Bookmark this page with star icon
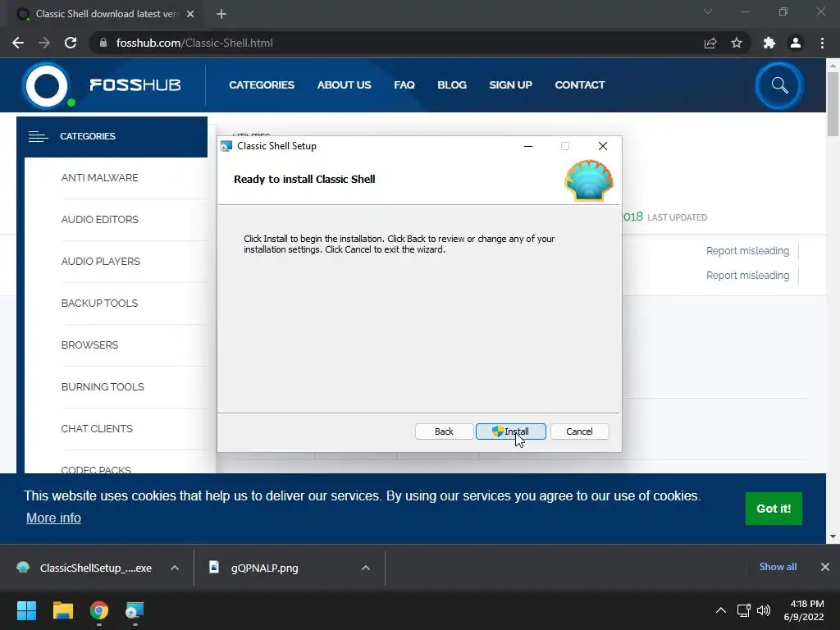 (737, 43)
